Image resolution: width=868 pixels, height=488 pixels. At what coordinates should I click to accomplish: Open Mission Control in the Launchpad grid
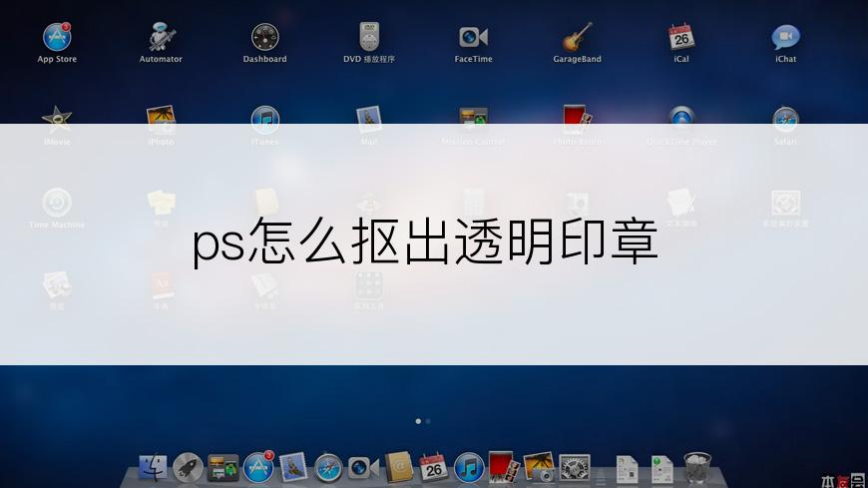point(473,120)
